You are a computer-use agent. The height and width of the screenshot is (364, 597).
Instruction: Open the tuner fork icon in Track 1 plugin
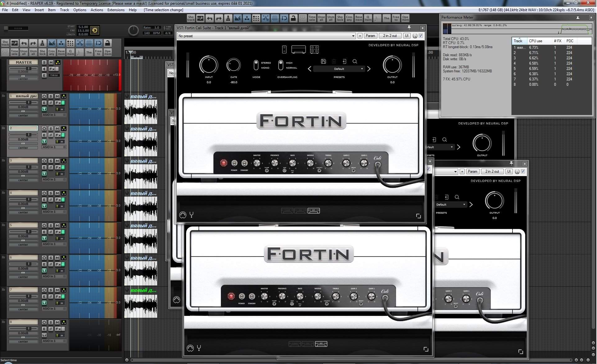pyautogui.click(x=192, y=215)
